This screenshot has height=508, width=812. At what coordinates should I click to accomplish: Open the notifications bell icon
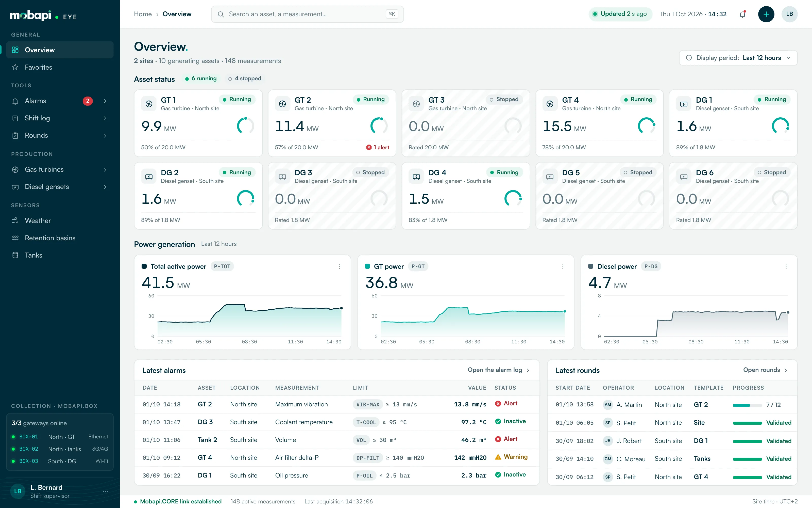tap(742, 14)
